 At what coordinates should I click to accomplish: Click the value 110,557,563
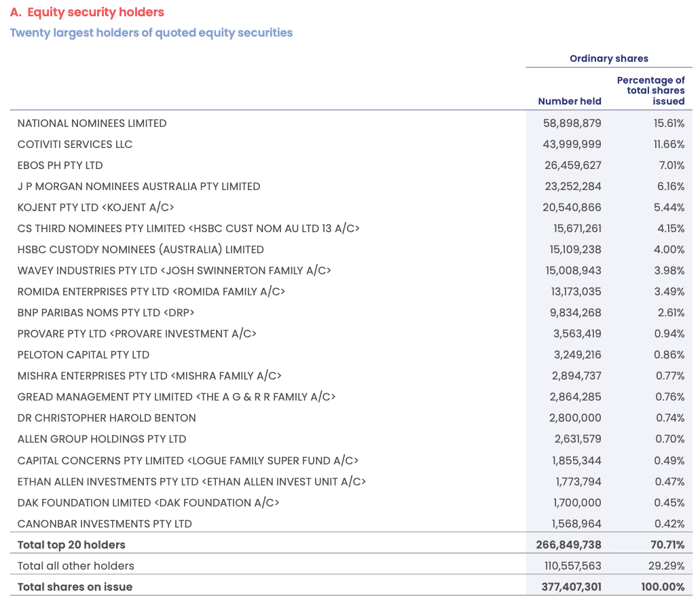(573, 566)
